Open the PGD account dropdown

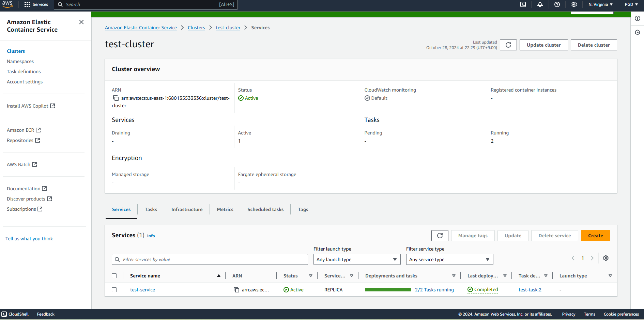click(x=631, y=4)
